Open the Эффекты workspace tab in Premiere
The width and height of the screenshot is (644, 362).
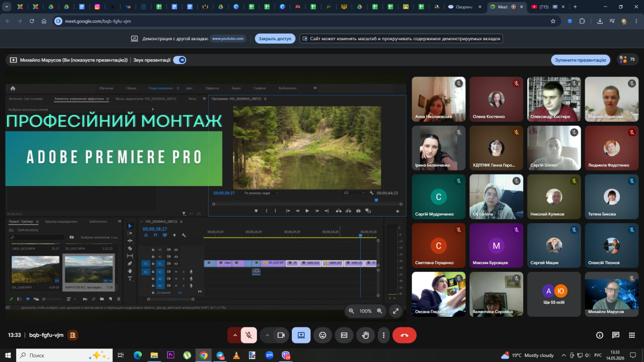click(x=212, y=88)
